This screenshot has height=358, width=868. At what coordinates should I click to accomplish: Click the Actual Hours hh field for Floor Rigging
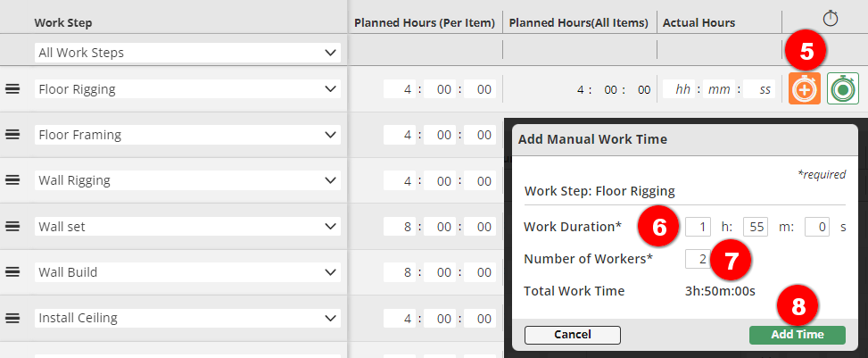[x=683, y=89]
